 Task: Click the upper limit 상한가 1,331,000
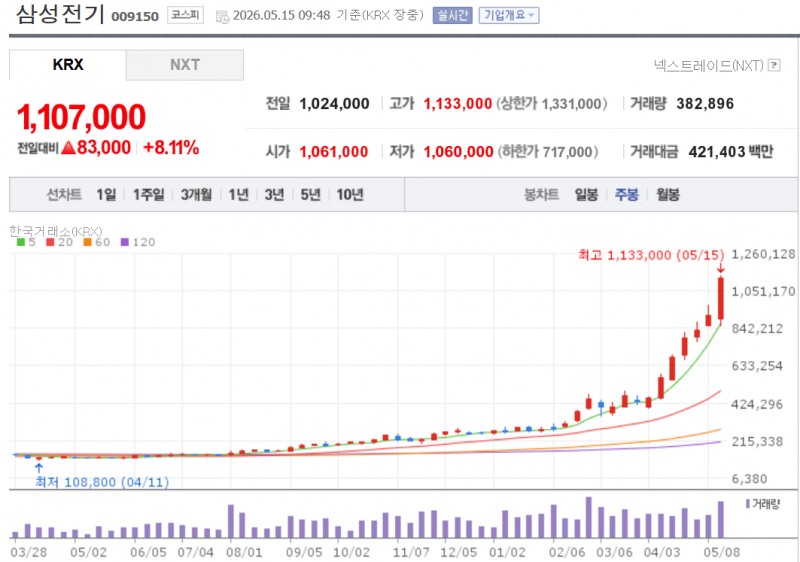(552, 104)
